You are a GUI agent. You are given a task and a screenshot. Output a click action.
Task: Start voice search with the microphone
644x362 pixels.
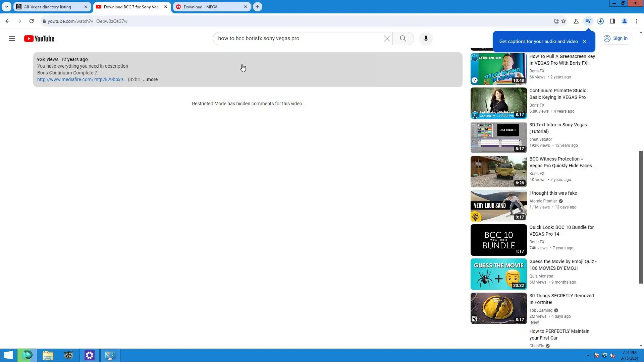(x=426, y=39)
